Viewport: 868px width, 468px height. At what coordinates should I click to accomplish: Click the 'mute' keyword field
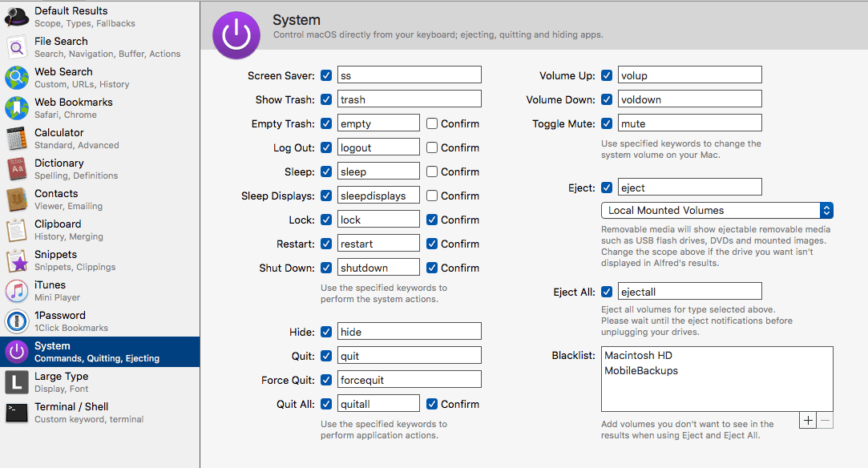click(690, 123)
